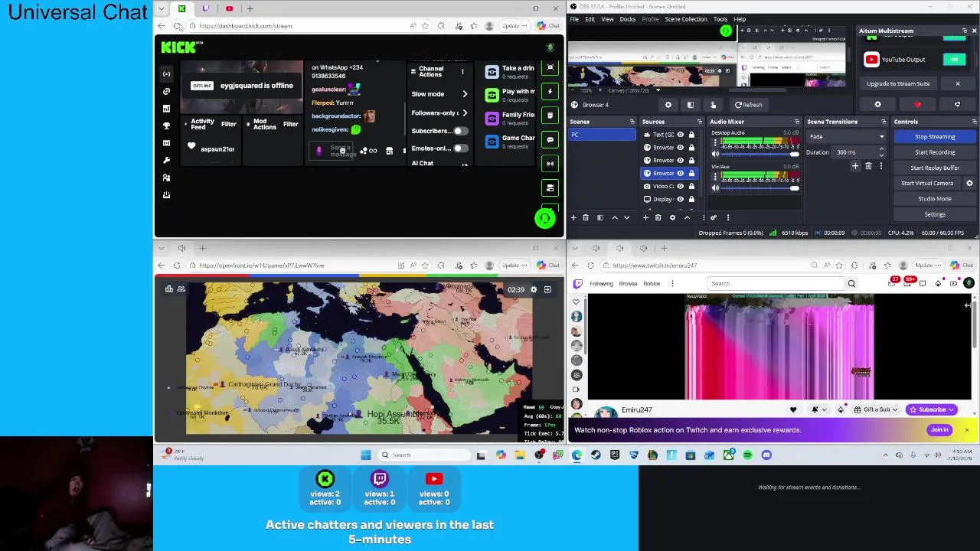Toggle Emotes-only chat switch in Kick
This screenshot has height=551, width=980.
click(x=459, y=148)
